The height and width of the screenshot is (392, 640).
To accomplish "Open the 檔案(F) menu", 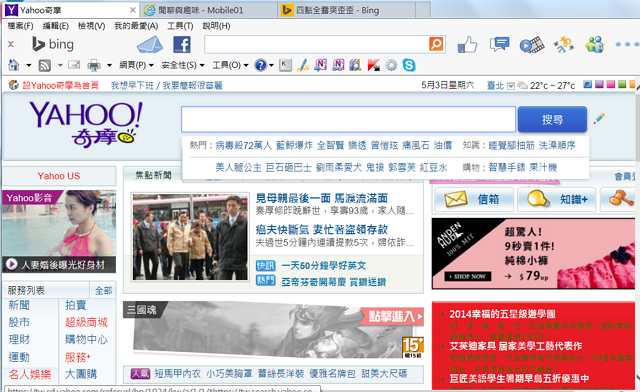I will coord(20,26).
